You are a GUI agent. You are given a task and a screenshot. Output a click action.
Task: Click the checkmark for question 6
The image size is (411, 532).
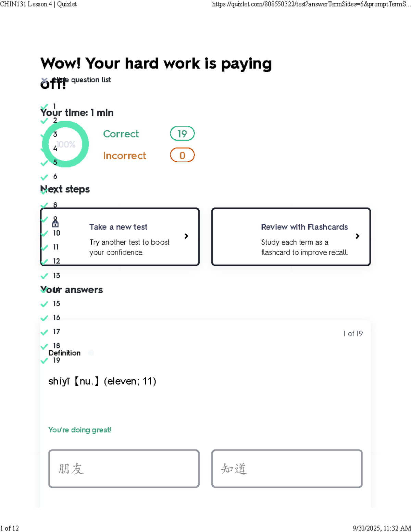(44, 177)
